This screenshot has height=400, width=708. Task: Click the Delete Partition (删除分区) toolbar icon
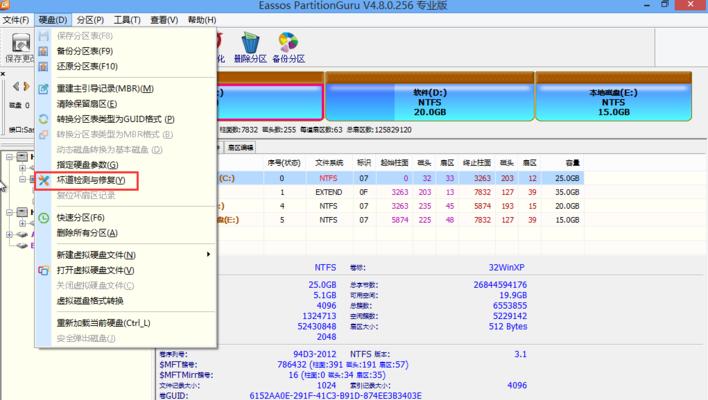250,43
